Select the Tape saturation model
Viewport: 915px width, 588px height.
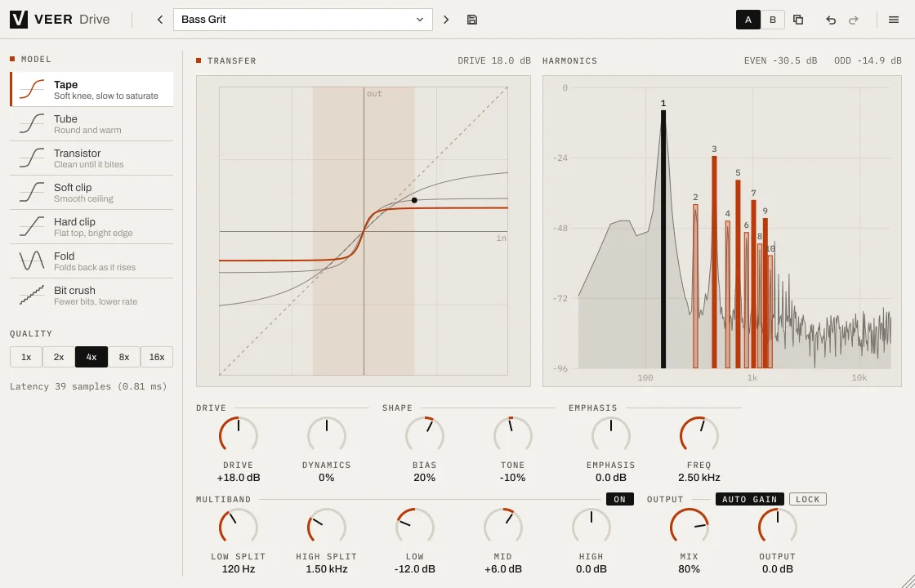click(x=91, y=89)
